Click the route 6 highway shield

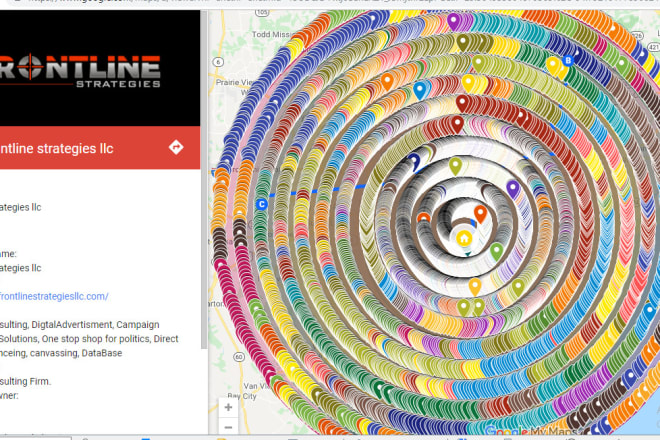click(218, 62)
